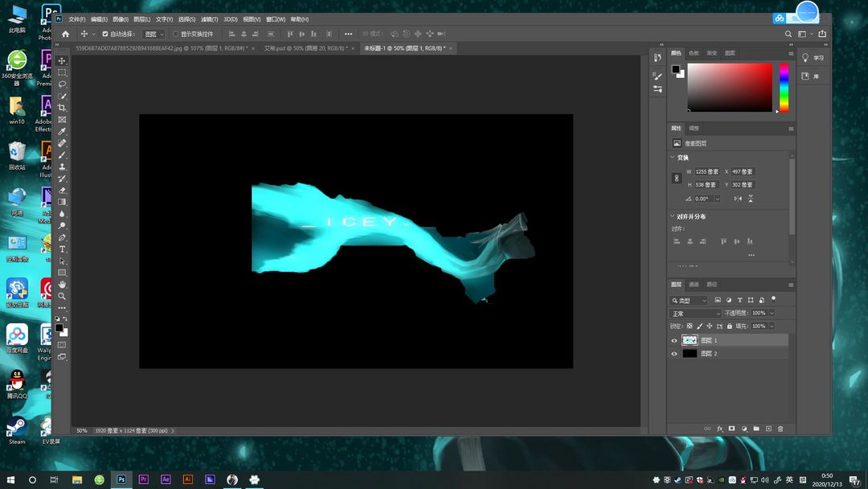Select the 图层 1 layer thumbnail

(x=690, y=340)
